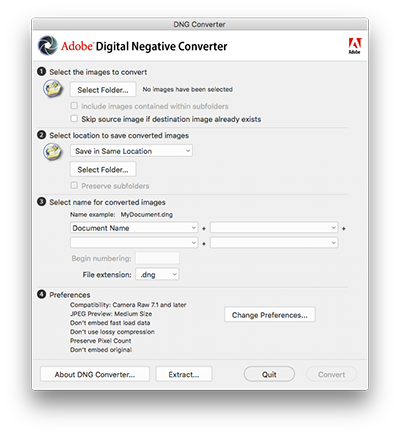
Task: Click the DNG Converter aperture logo icon
Action: [x=48, y=46]
